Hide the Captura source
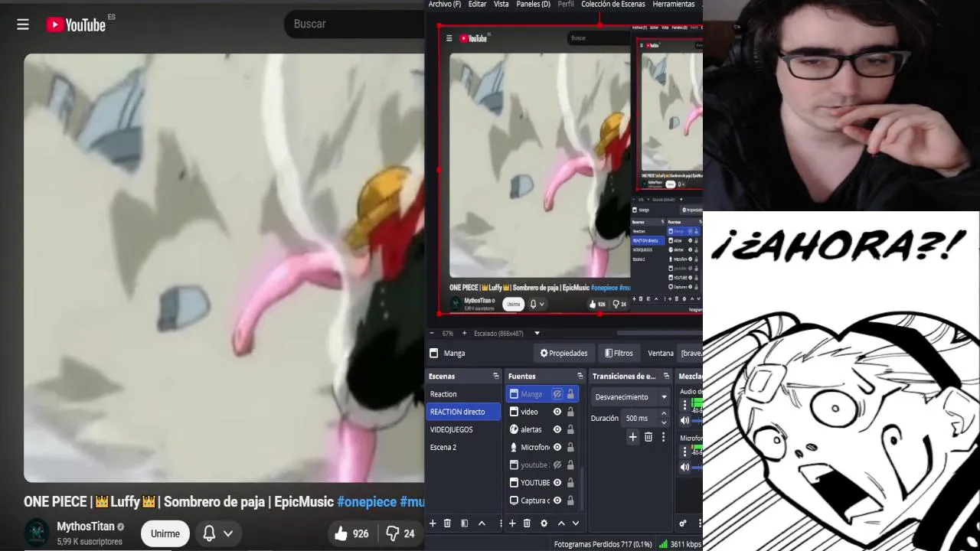This screenshot has height=551, width=980. pos(557,500)
